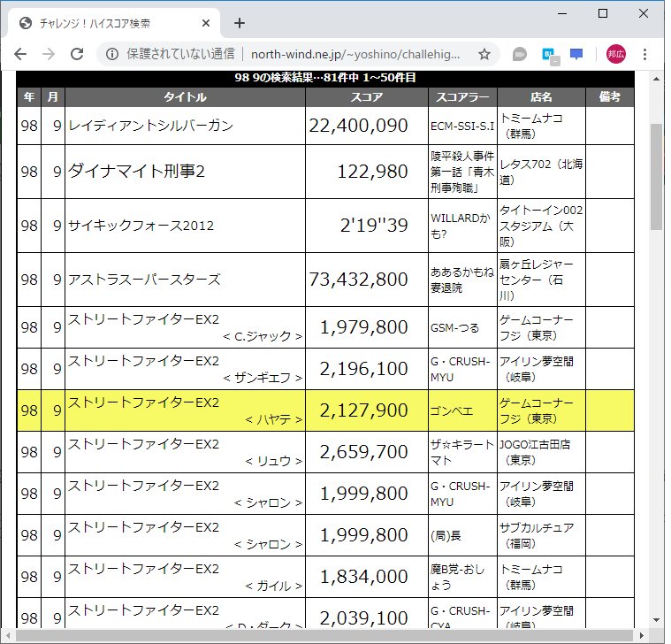Click the vertical scrollbar down arrow

tap(657, 620)
